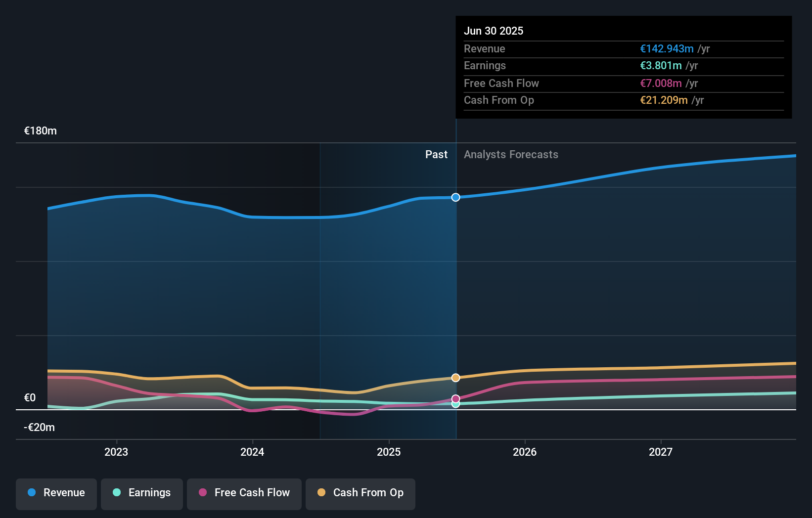The height and width of the screenshot is (518, 812).
Task: Select the blue Revenue data point marker
Action: [455, 197]
